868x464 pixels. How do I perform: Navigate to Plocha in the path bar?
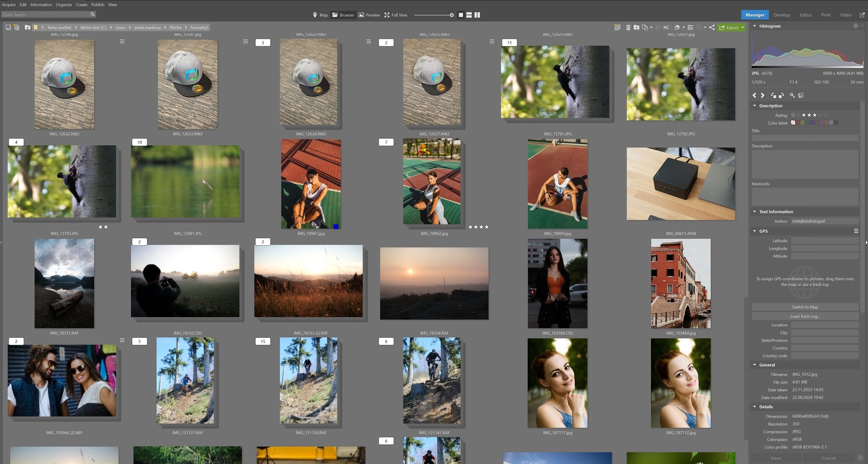coord(175,27)
